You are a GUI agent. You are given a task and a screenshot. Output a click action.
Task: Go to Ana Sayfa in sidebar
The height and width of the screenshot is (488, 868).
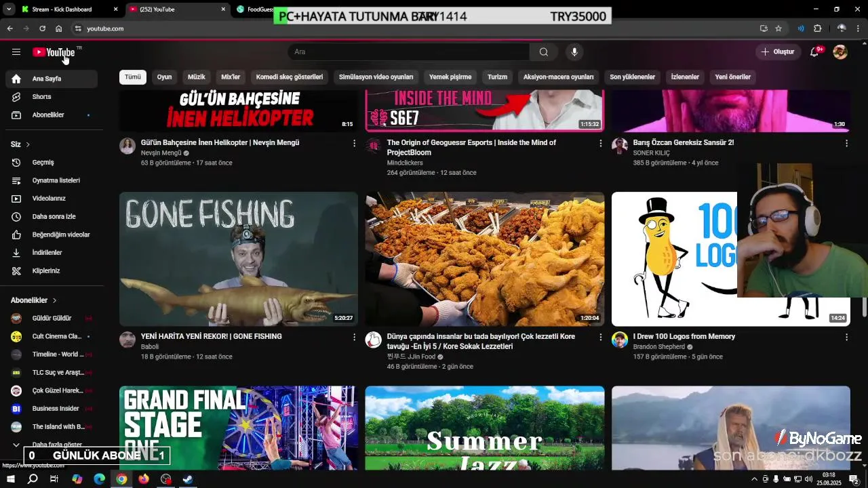(52, 79)
